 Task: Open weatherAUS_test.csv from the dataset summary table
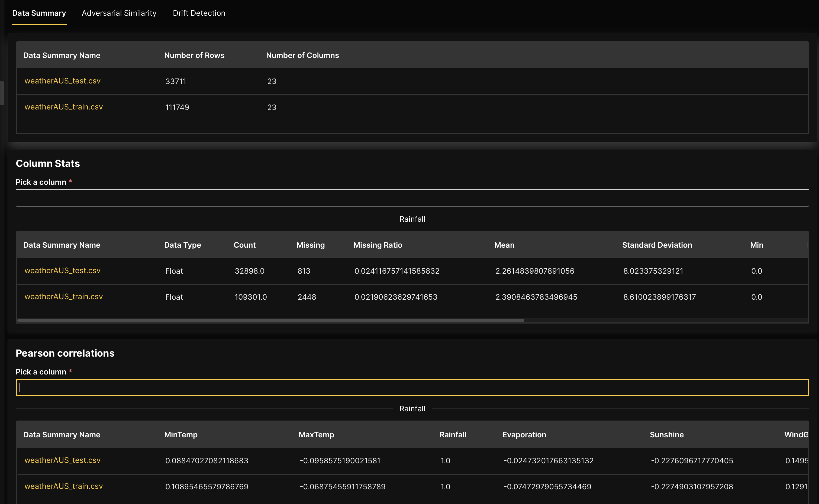62,81
